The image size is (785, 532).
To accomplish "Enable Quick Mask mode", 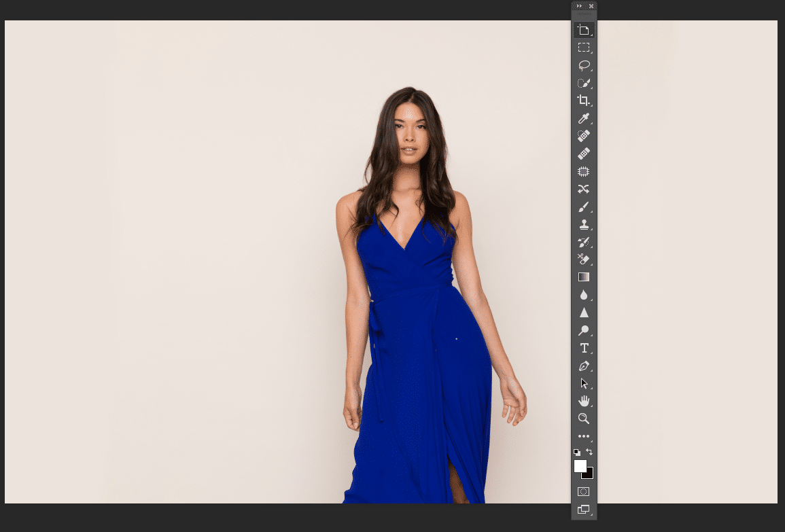I will [583, 491].
